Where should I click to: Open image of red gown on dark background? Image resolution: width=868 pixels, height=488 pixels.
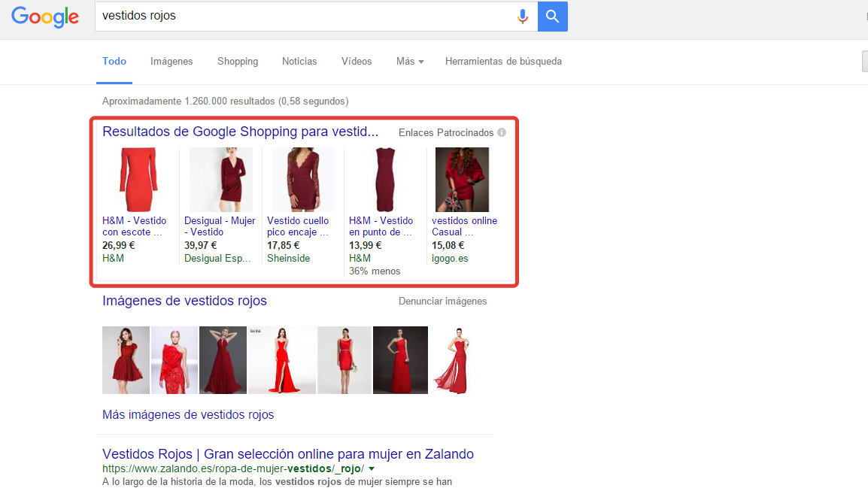pyautogui.click(x=400, y=360)
